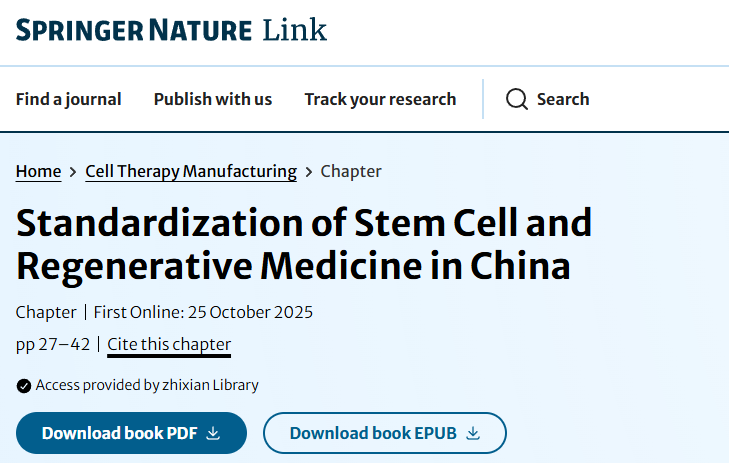Click the Springer Nature Link logo

(171, 30)
